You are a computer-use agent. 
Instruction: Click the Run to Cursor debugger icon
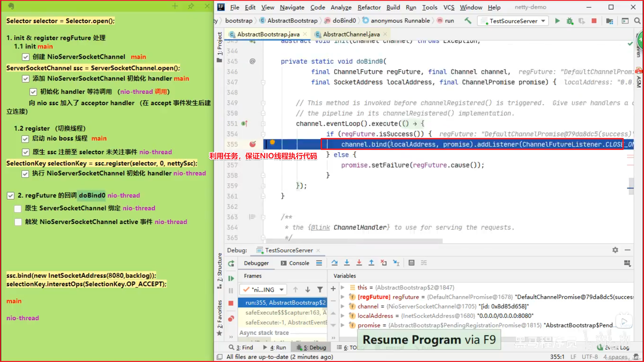pos(396,263)
